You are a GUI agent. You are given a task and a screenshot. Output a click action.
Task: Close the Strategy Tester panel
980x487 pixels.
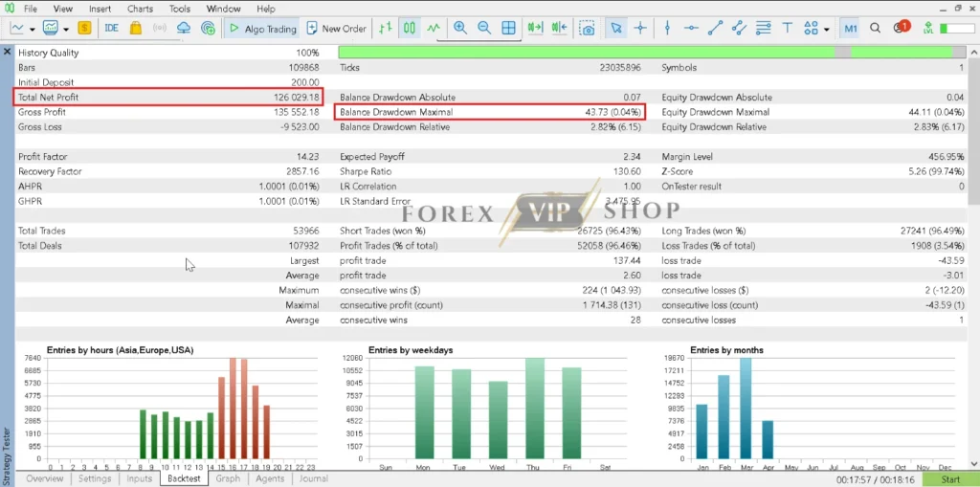[7, 52]
